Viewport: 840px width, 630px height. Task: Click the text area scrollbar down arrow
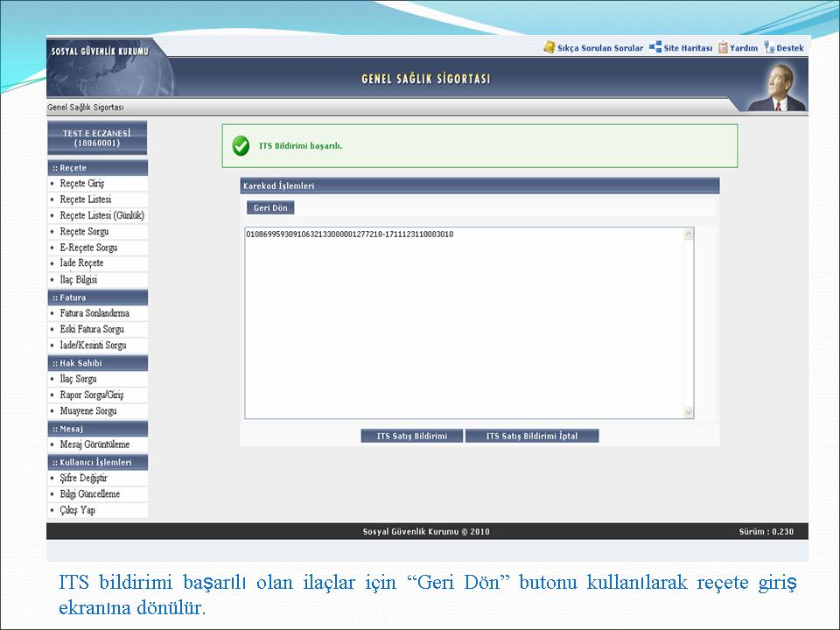pyautogui.click(x=688, y=412)
